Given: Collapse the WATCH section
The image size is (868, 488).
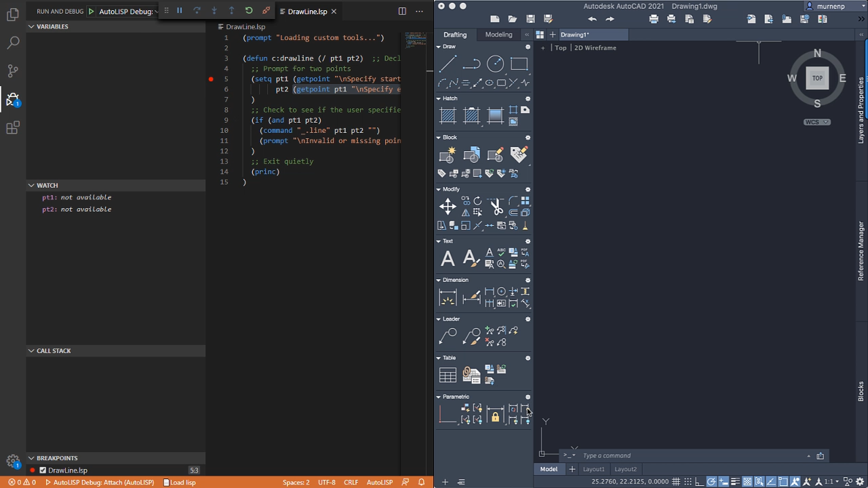Looking at the screenshot, I should pyautogui.click(x=31, y=185).
